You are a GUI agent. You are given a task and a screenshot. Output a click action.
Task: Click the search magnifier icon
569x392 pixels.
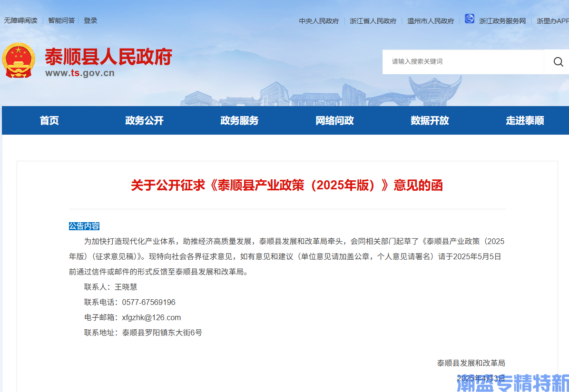558,62
